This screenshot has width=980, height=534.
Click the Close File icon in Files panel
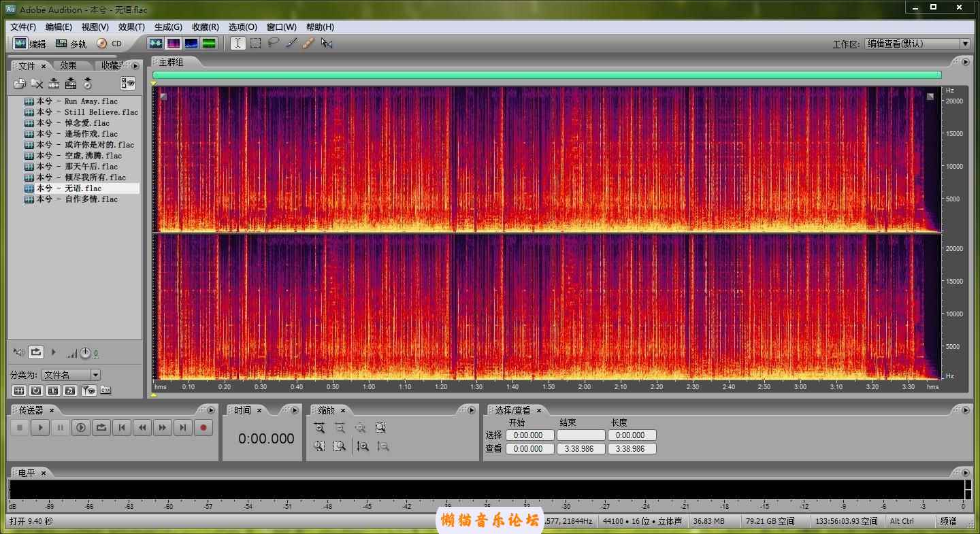click(37, 84)
